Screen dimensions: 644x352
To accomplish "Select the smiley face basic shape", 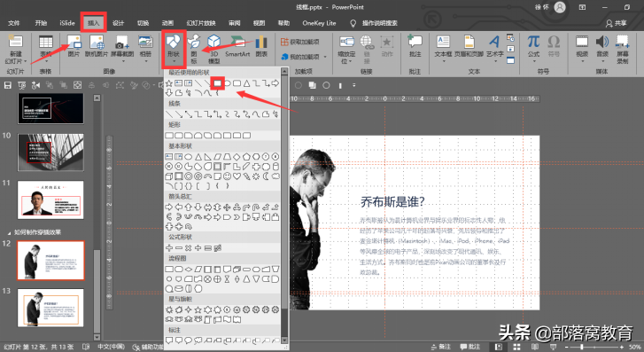I will (227, 176).
